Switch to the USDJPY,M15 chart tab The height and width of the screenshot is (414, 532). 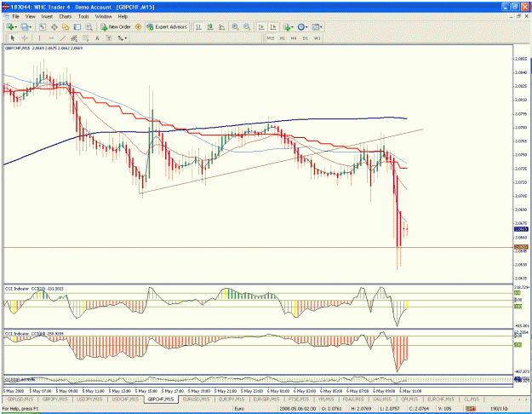coord(90,400)
